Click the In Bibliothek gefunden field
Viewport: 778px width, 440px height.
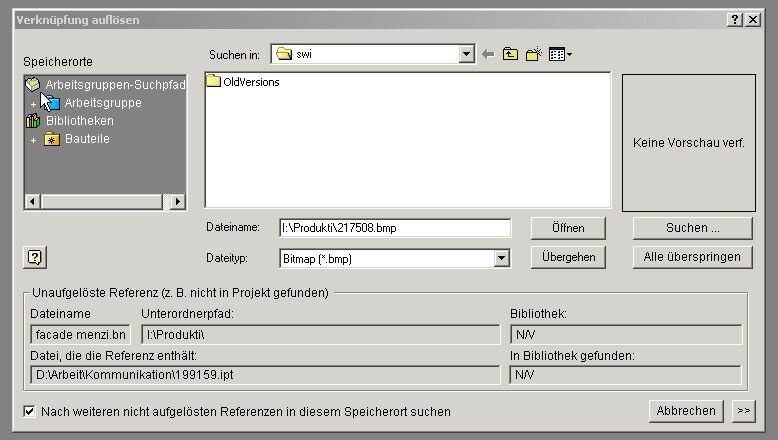[x=625, y=375]
